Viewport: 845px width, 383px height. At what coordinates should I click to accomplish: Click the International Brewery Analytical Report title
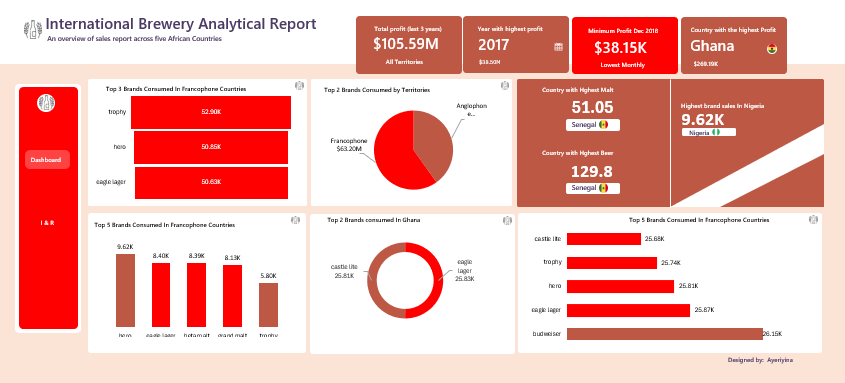[181, 24]
